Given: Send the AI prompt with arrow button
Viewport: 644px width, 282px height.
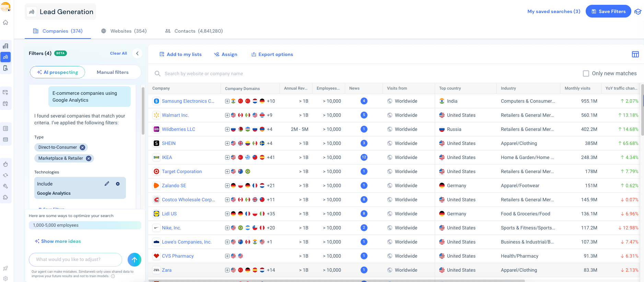Looking at the screenshot, I should (134, 260).
